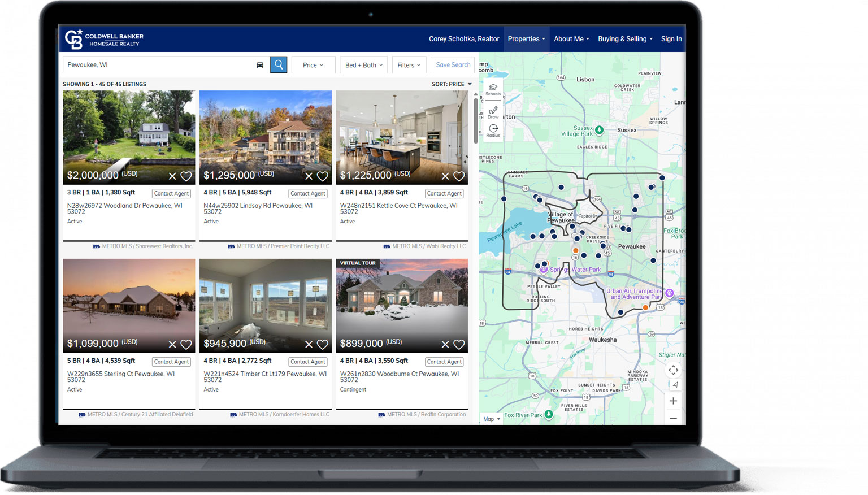Click the current location arrow on the map
Screen dimensions: 868x495
tap(675, 385)
